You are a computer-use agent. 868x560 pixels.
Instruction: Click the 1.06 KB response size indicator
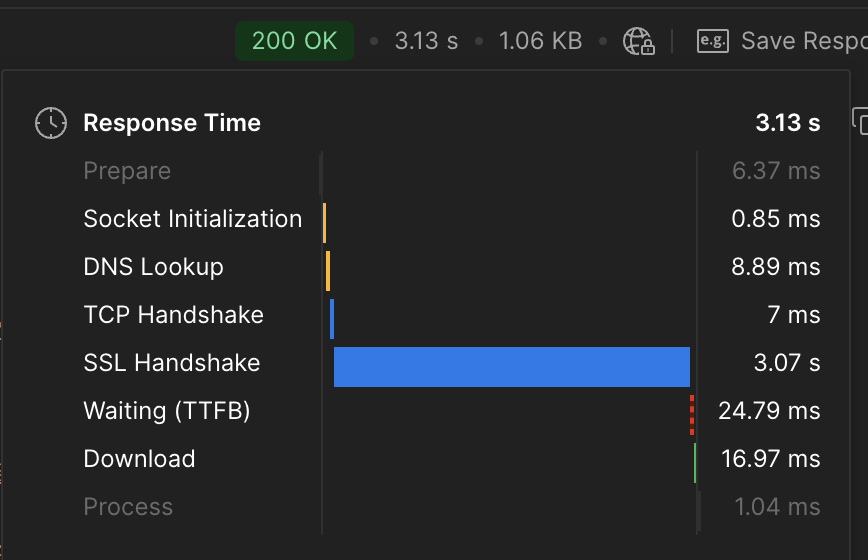tap(540, 41)
